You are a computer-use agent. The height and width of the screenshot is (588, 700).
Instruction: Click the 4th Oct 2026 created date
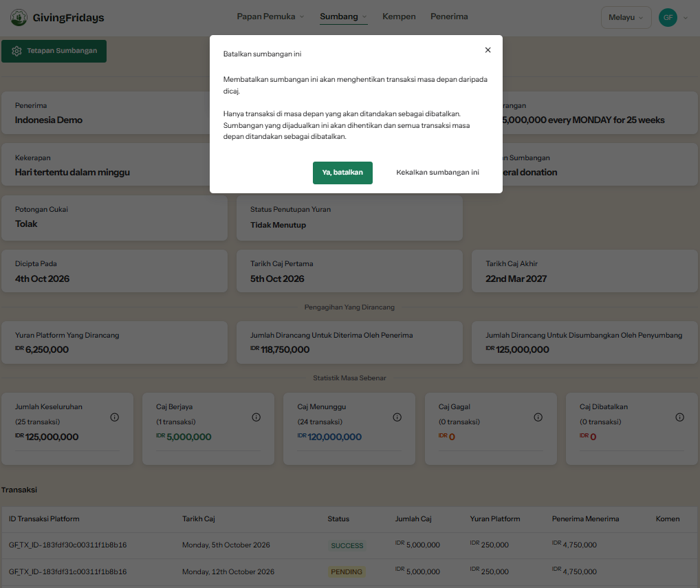coord(43,279)
